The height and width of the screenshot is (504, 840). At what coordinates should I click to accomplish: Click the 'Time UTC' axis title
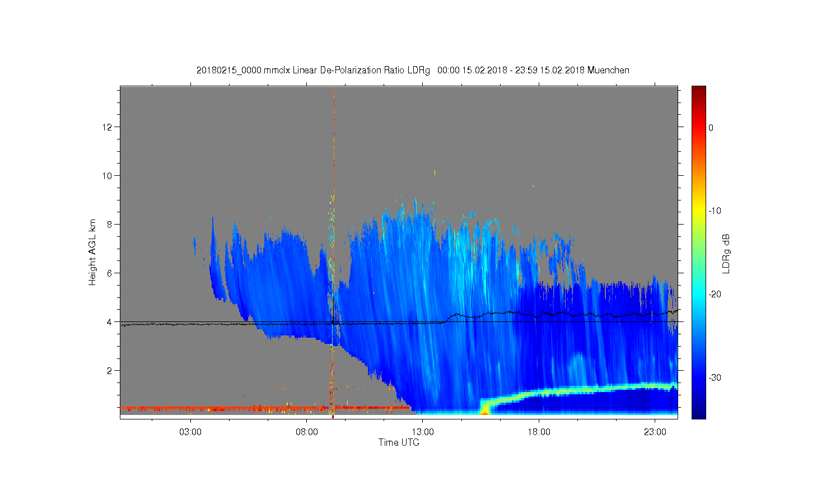click(399, 442)
